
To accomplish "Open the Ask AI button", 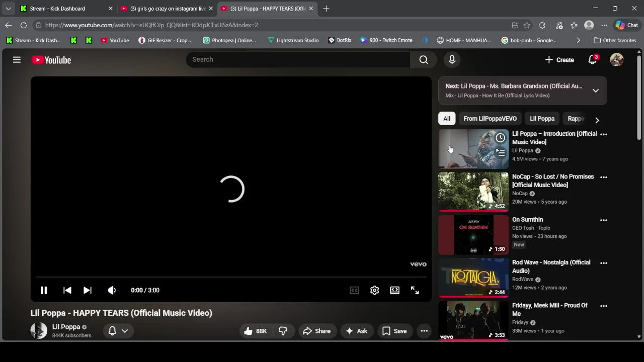I will pyautogui.click(x=357, y=331).
